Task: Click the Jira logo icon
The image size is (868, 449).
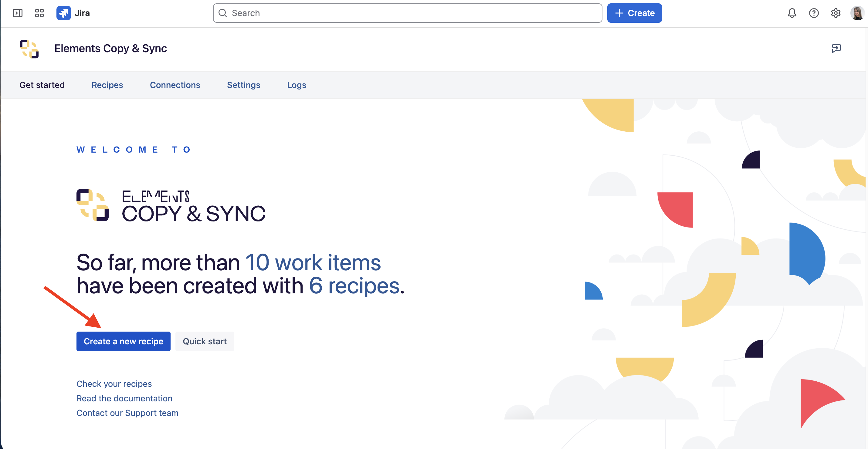Action: (63, 13)
